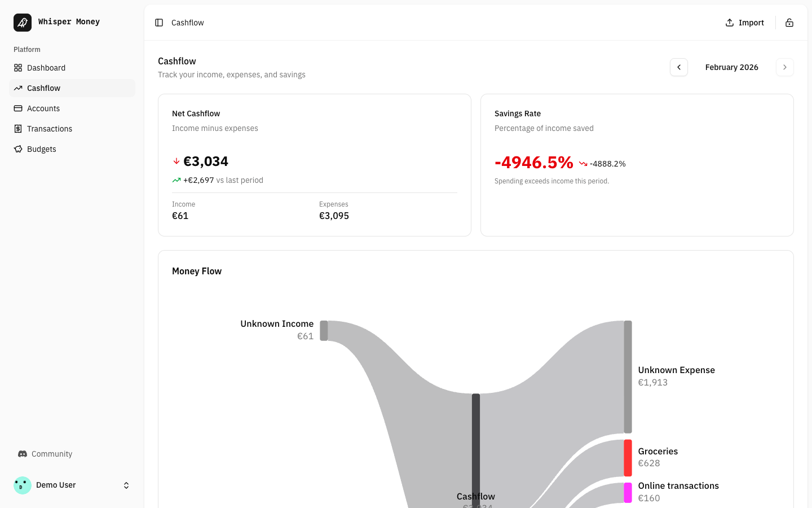Click the upload icon next to Import
812x508 pixels.
(x=730, y=23)
